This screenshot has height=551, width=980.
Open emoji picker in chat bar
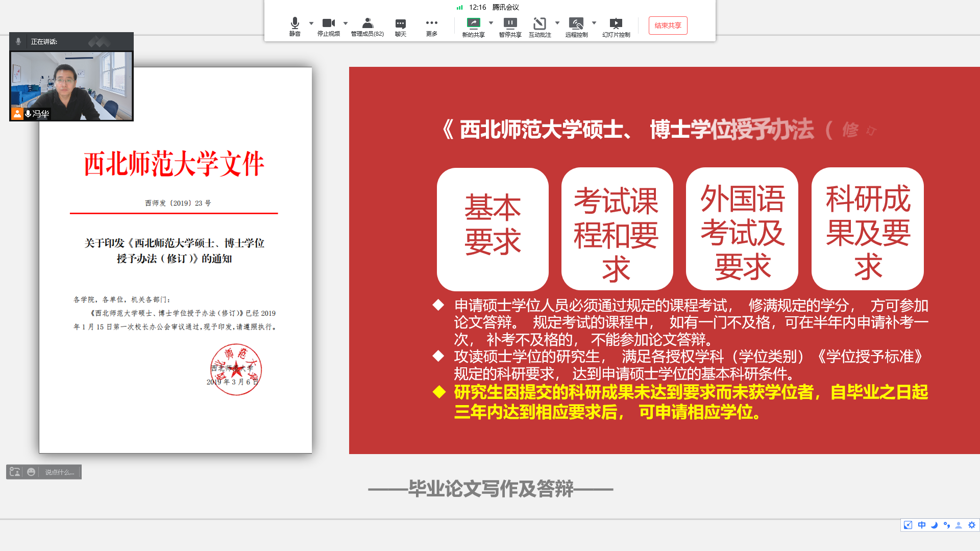tap(31, 472)
